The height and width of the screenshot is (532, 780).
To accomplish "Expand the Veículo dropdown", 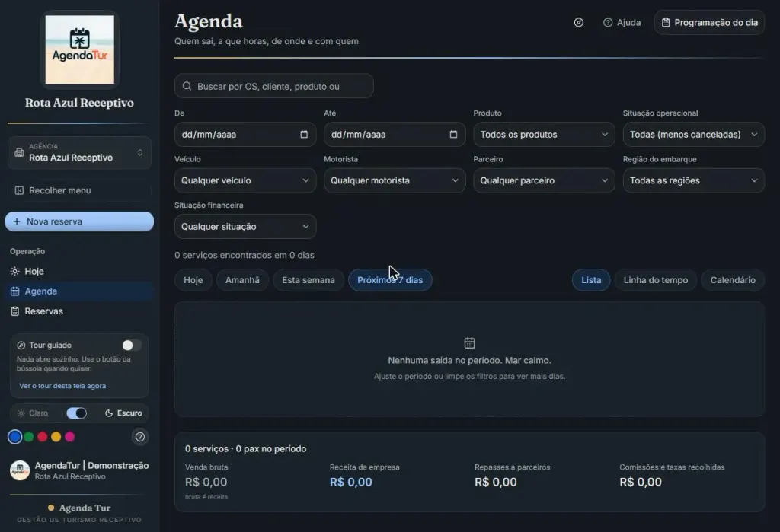I will [x=245, y=180].
